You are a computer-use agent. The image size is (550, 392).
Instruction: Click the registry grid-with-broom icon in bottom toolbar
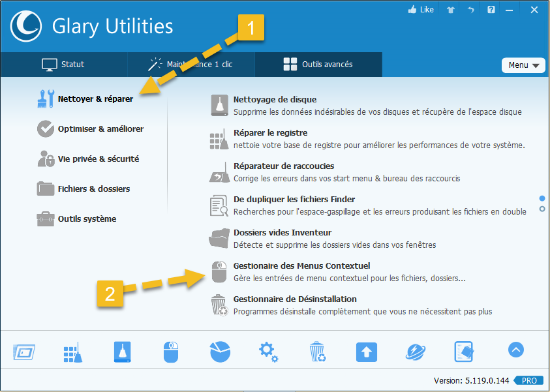pos(73,352)
